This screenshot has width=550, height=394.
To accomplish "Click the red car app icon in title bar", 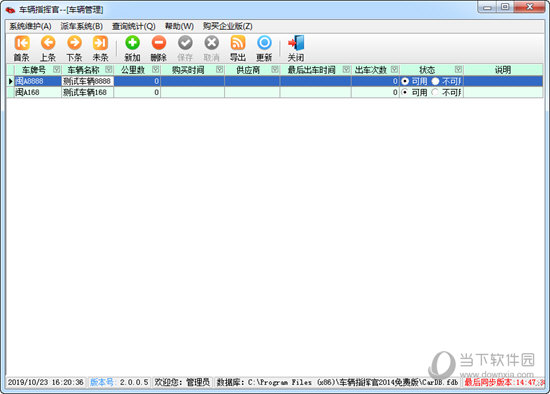I will point(11,10).
